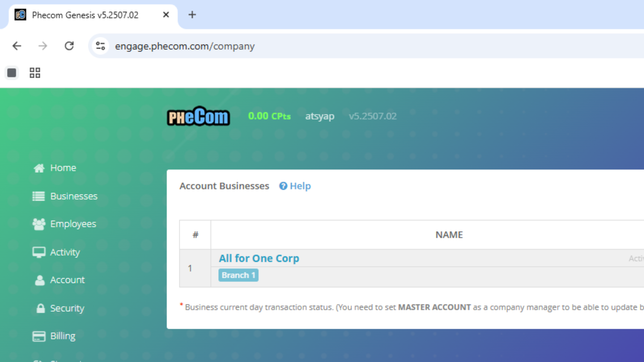Click the Home icon in sidebar
This screenshot has height=362, width=644.
point(39,168)
